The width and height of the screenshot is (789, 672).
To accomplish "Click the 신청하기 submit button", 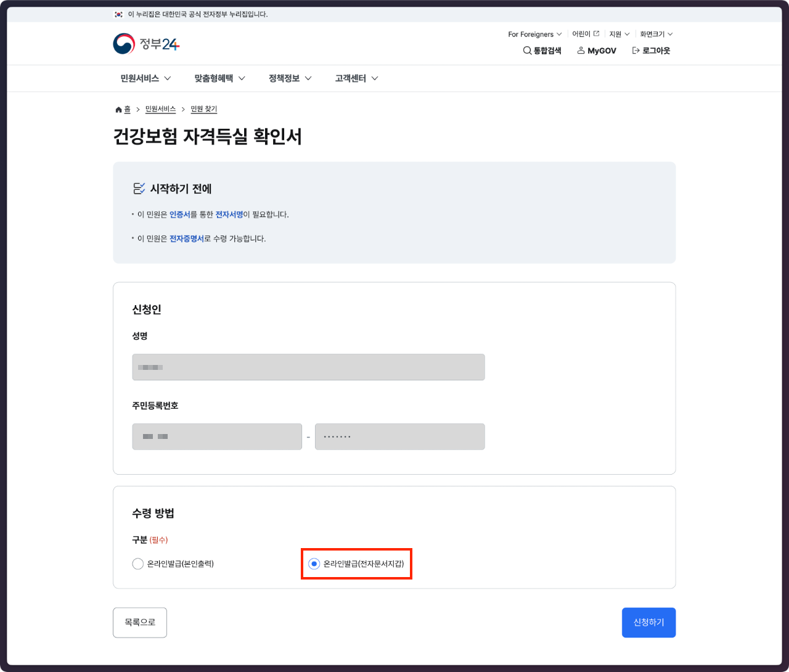I will point(648,622).
